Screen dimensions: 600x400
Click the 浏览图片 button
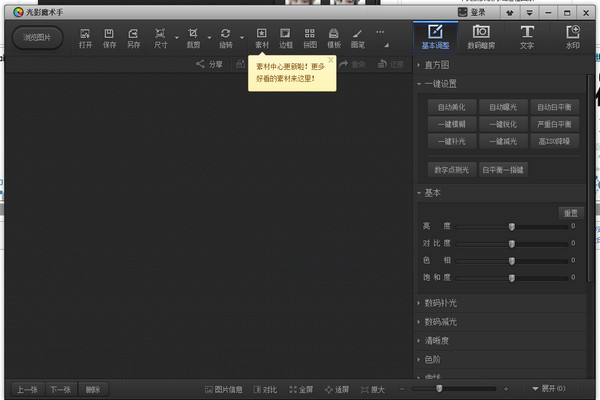37,37
